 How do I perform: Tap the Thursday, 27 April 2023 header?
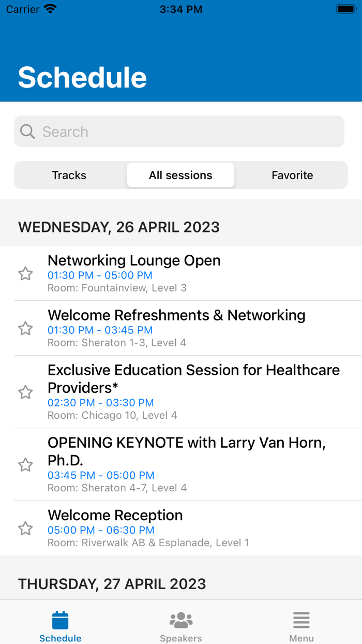coord(112,584)
